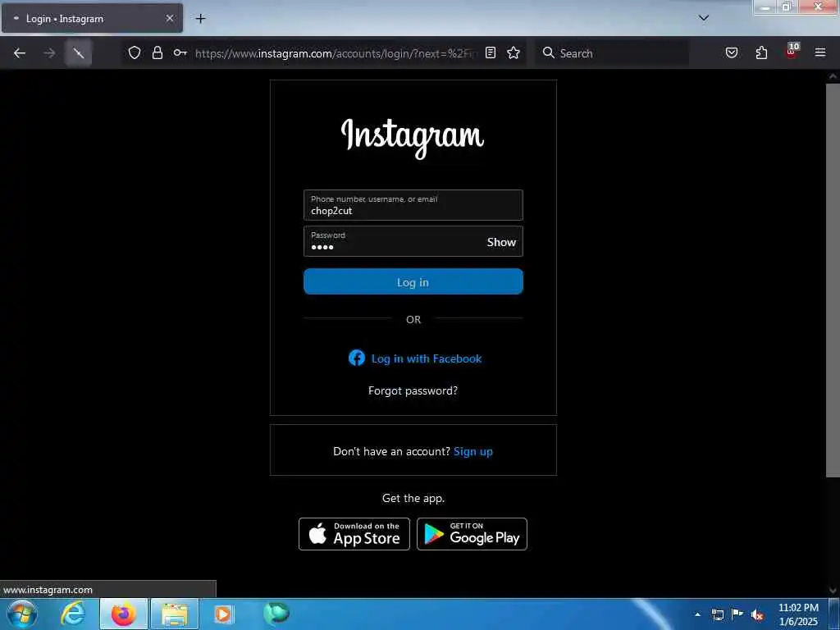Expand the list all tabs chevron
Image resolution: width=840 pixels, height=630 pixels.
[x=704, y=18]
